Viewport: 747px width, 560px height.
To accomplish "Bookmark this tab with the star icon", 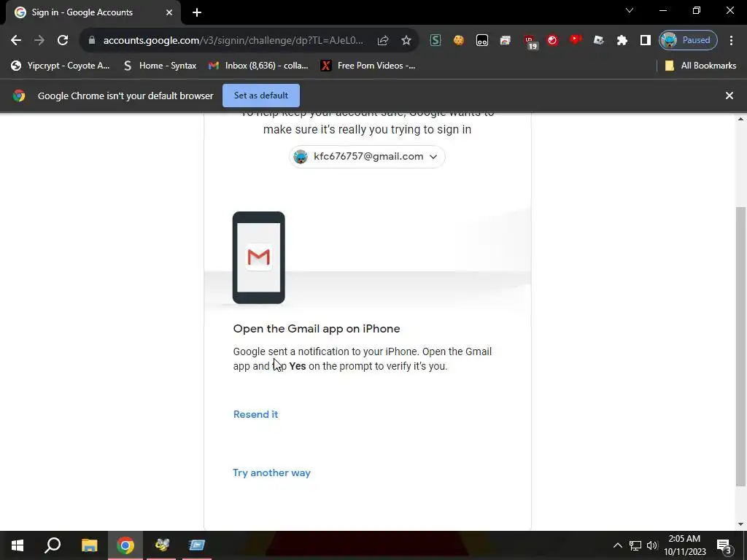I will point(406,41).
